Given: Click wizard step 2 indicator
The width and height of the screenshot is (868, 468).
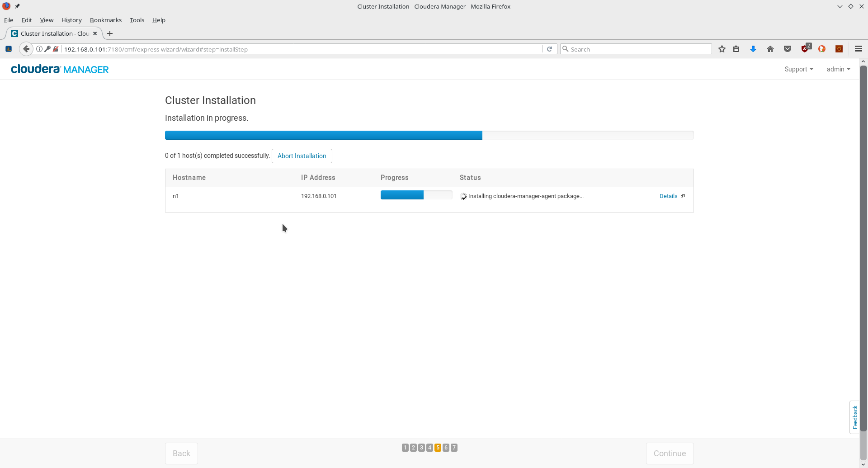Looking at the screenshot, I should tap(413, 448).
